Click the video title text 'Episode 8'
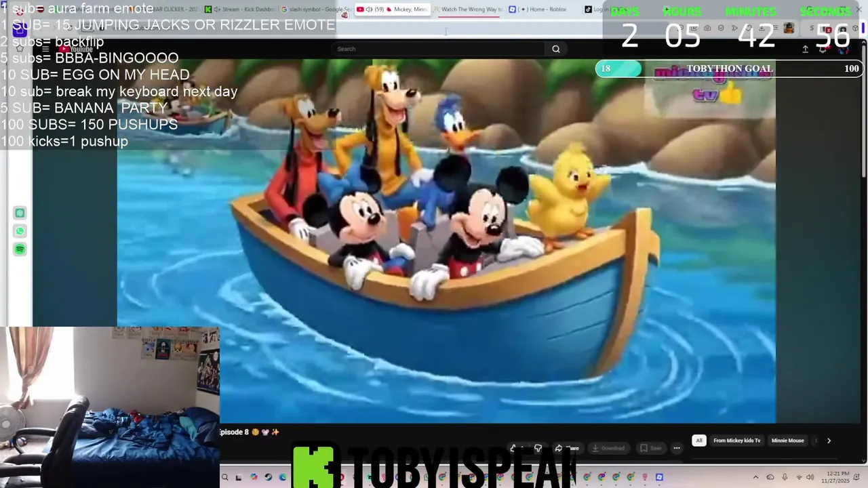The height and width of the screenshot is (488, 868). pyautogui.click(x=235, y=432)
